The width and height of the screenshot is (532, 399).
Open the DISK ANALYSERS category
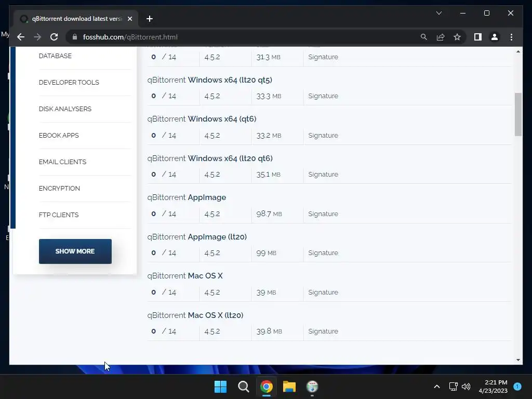pyautogui.click(x=65, y=109)
